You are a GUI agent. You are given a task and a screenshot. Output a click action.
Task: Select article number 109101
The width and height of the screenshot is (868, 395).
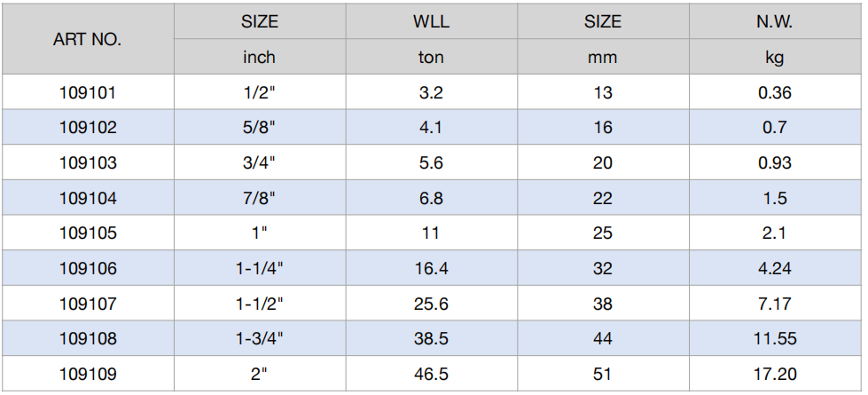tap(88, 92)
